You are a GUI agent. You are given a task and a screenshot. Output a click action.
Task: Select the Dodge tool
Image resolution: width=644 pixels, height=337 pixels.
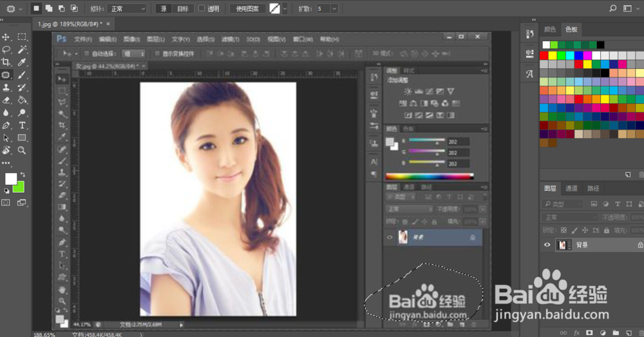[22, 113]
